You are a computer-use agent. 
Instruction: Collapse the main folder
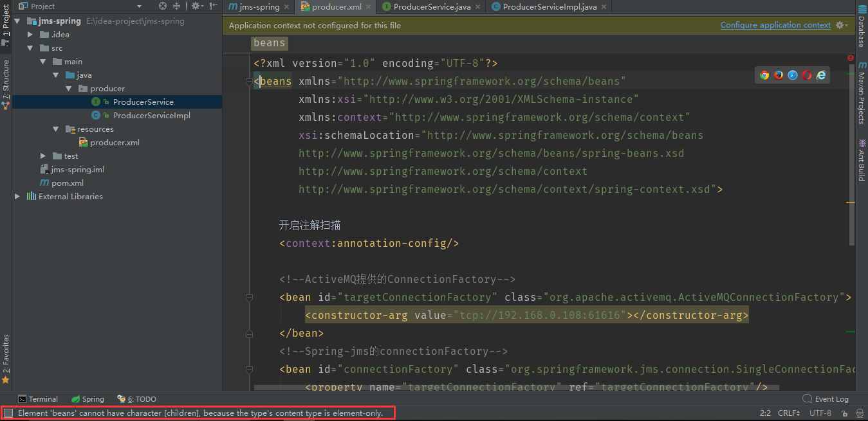pyautogui.click(x=42, y=62)
